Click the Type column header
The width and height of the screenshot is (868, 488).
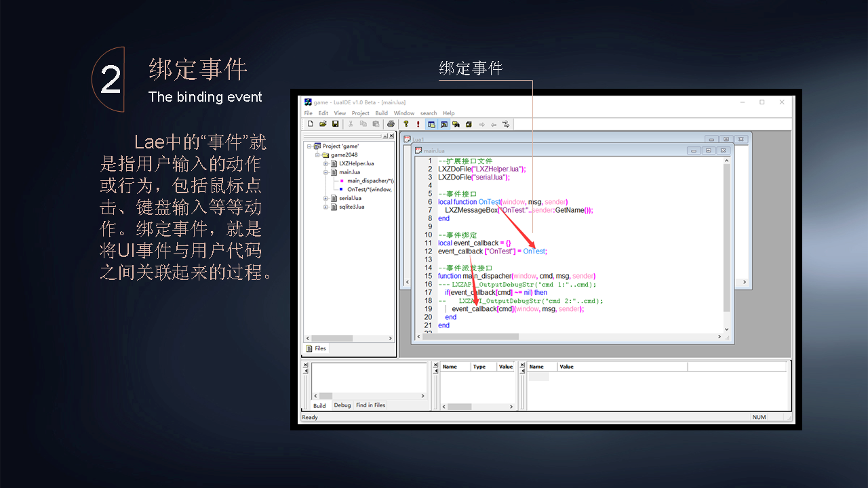[x=484, y=367]
